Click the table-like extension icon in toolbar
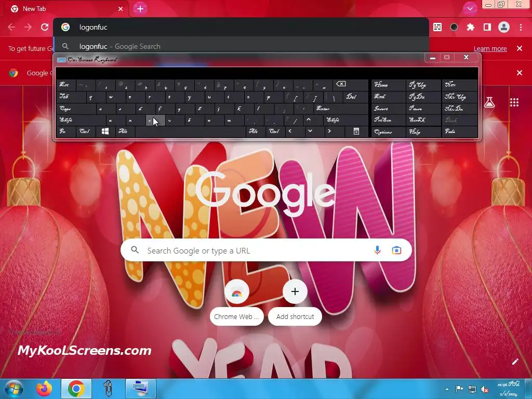532x399 pixels. [x=437, y=27]
